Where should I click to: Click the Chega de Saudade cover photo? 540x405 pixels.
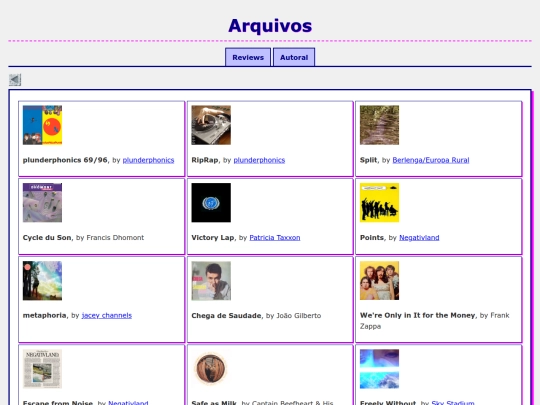point(211,280)
